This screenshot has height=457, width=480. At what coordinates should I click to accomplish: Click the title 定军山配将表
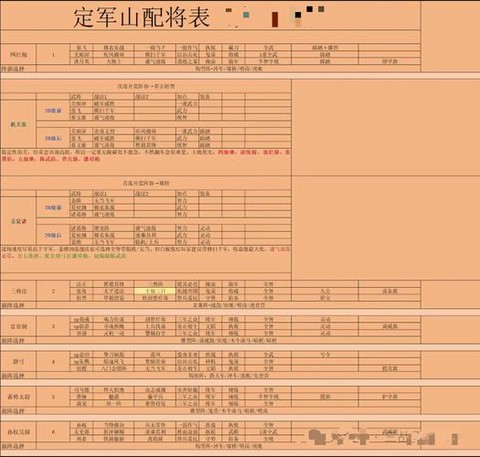coord(141,17)
